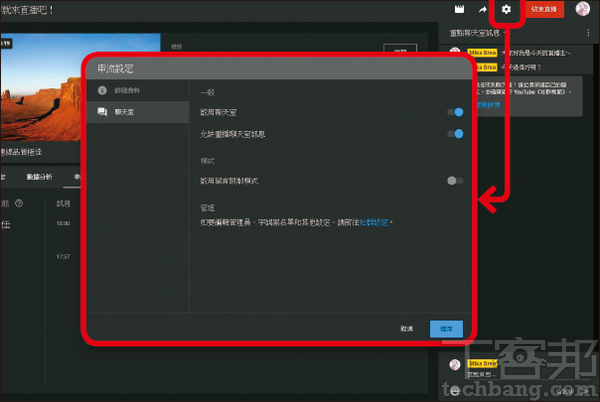Click the share arrow icon in top bar
The width and height of the screenshot is (600, 402).
483,10
